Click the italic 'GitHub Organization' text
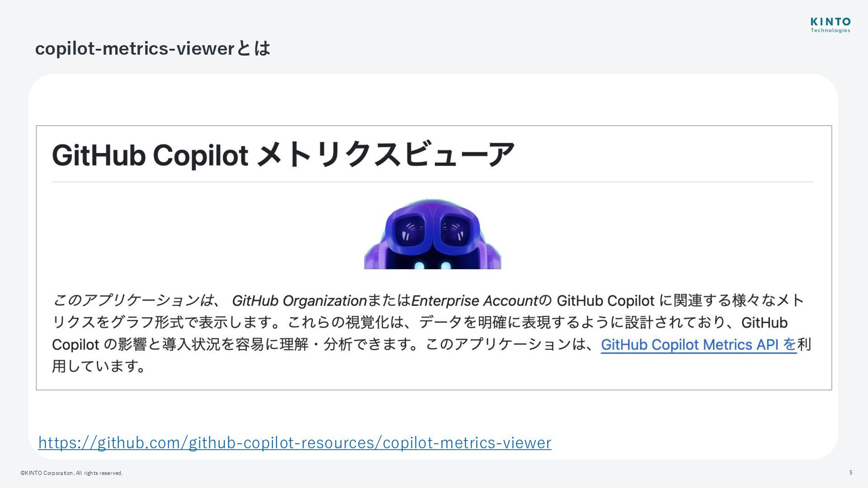The height and width of the screenshot is (488, 868). point(299,300)
